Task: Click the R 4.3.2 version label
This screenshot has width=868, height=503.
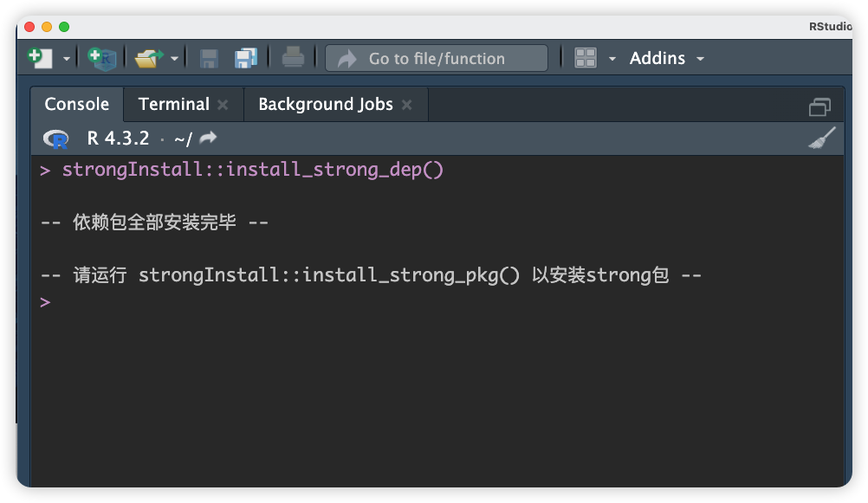Action: 118,139
